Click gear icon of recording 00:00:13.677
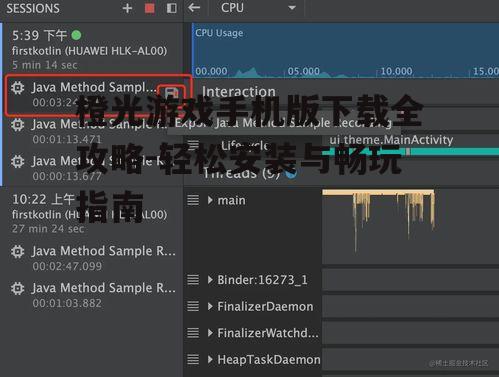The width and height of the screenshot is (499, 377). coord(17,161)
